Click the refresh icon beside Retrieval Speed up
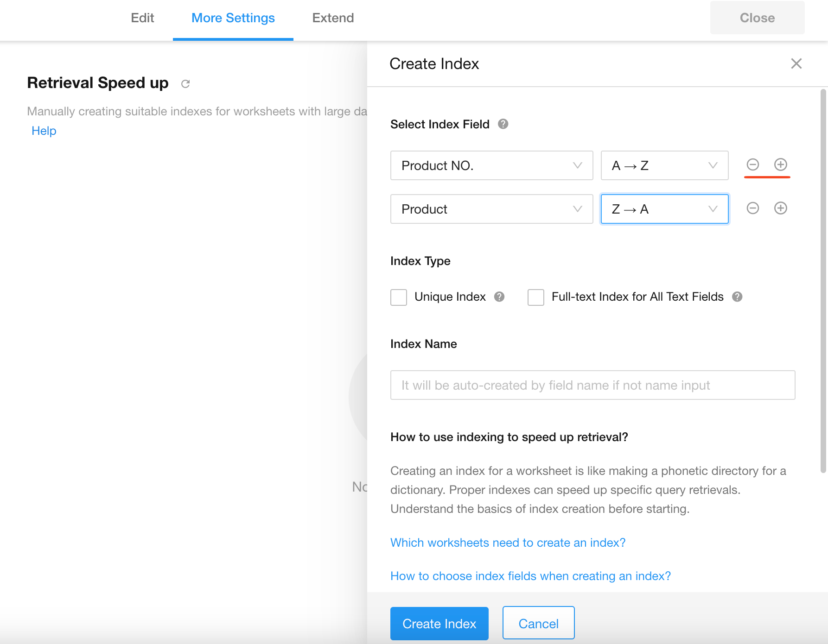828x644 pixels. coord(185,84)
